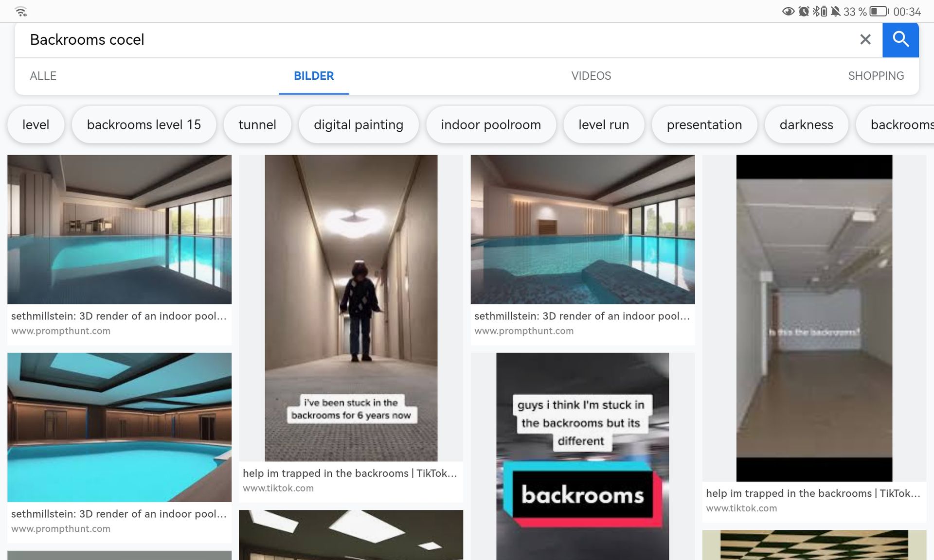Image resolution: width=934 pixels, height=560 pixels.
Task: Clear the search query with X icon
Action: click(865, 39)
